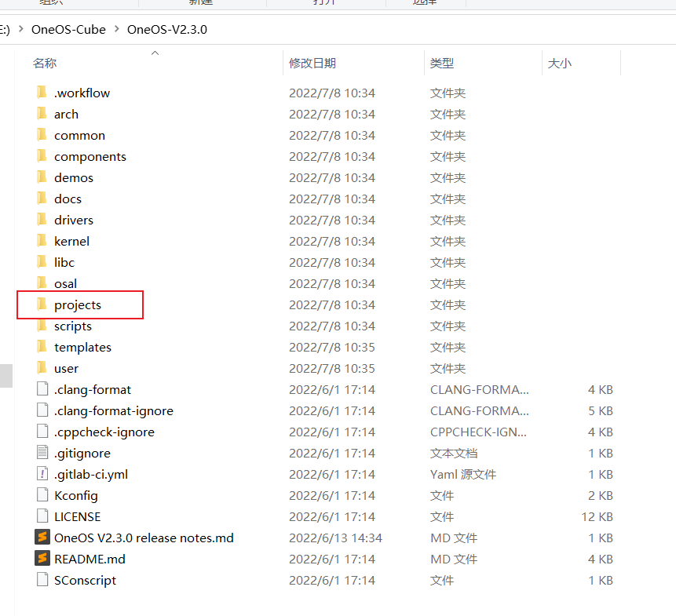Click the sort direction arrow above the name column
676x616 pixels.
pyautogui.click(x=155, y=53)
